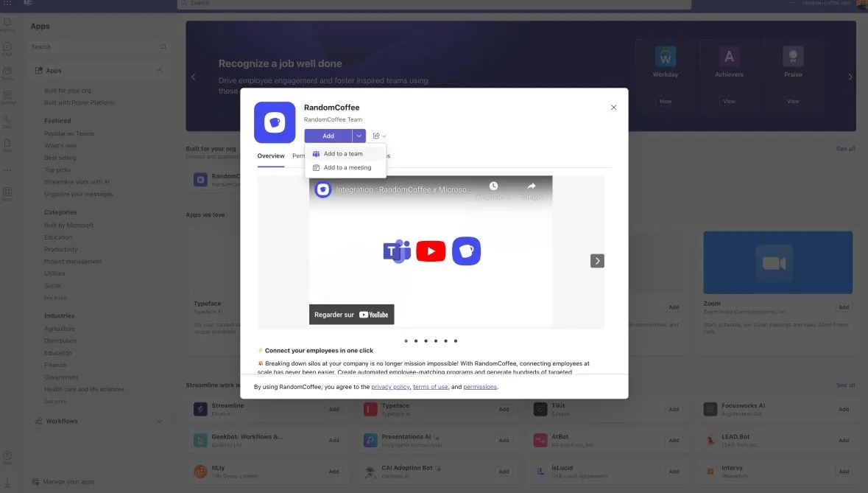The height and width of the screenshot is (493, 868).
Task: Select the Government industry
Action: tap(61, 377)
